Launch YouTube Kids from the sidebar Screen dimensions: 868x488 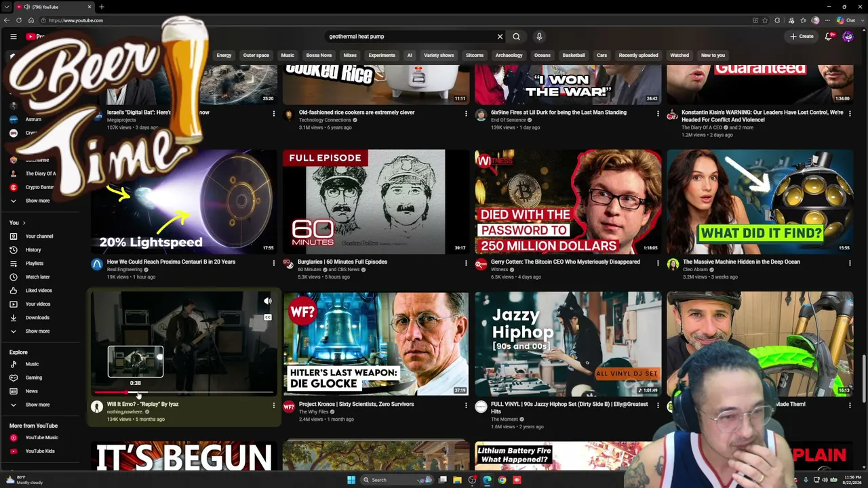(40, 451)
